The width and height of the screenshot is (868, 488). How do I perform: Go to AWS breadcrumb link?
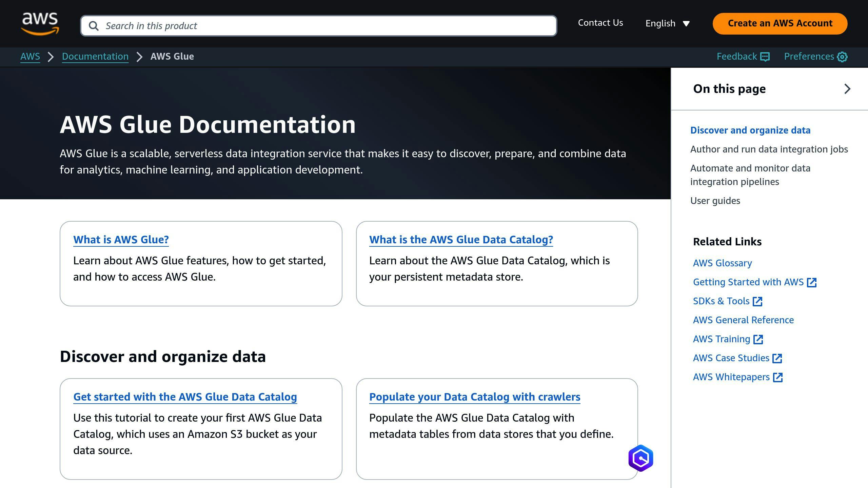tap(30, 57)
